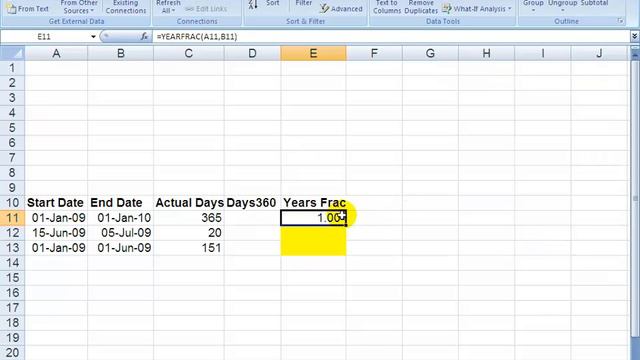The image size is (640, 360).
Task: Click the Start Date header cell
Action: point(56,203)
